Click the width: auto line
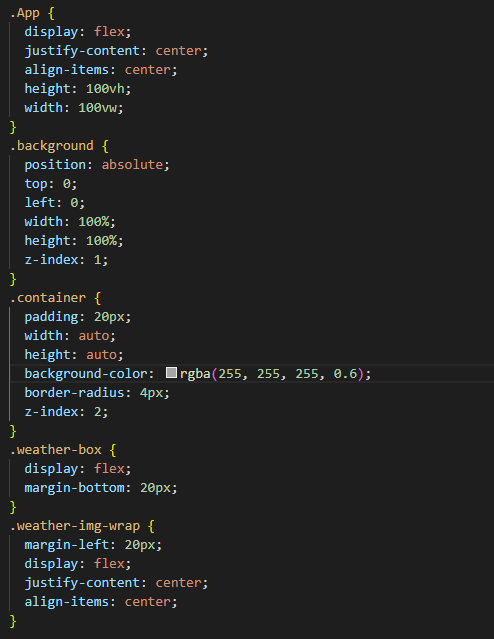 coord(70,336)
